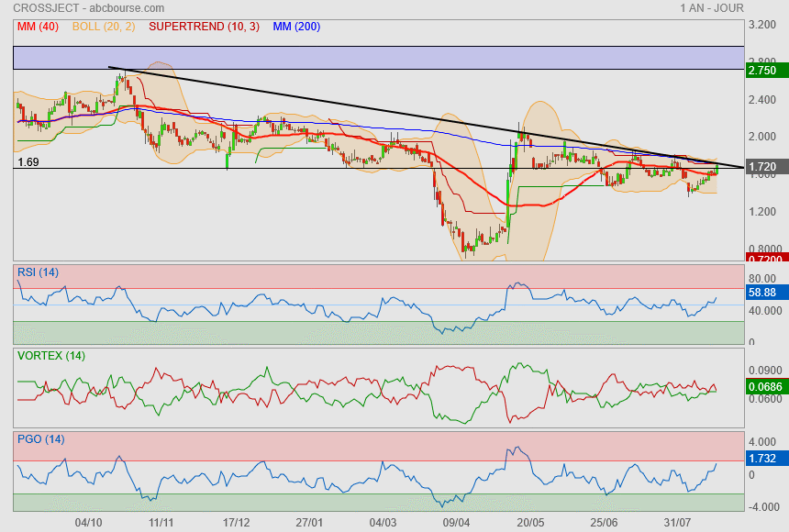Click the 2.400 price axis label
Viewport: 789px width, 532px height.
tap(762, 100)
